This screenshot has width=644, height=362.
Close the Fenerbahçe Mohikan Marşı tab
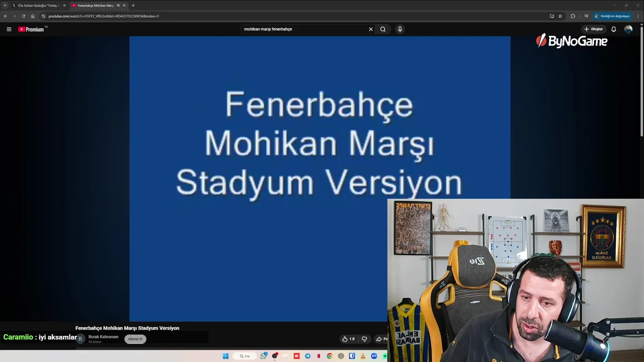tap(124, 6)
